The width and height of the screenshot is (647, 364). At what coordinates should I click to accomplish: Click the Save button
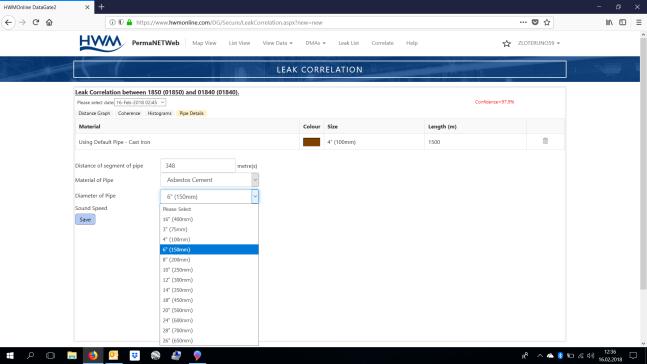(x=85, y=220)
